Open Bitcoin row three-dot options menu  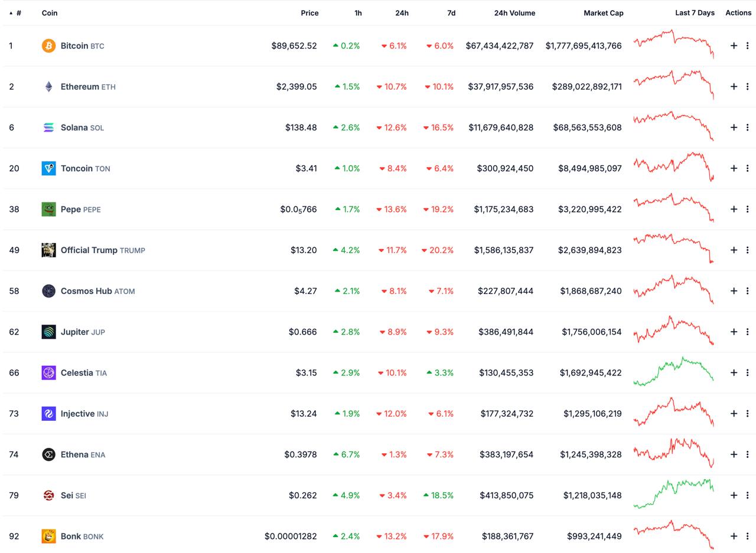[x=747, y=45]
